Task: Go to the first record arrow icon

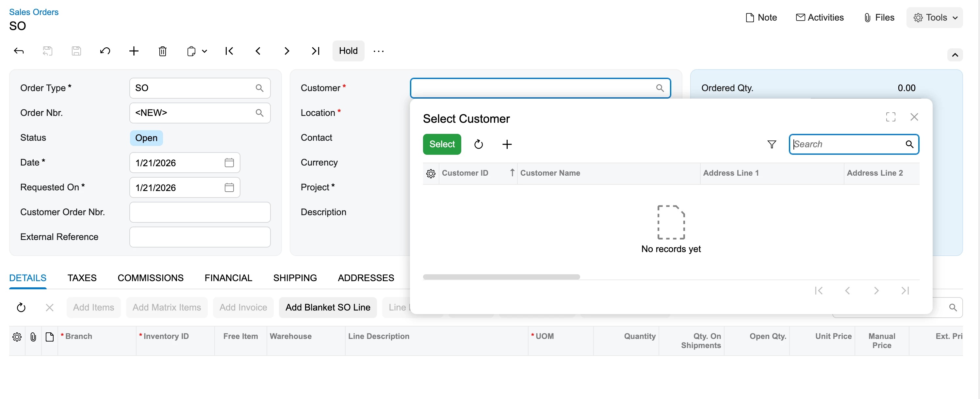Action: (x=229, y=51)
